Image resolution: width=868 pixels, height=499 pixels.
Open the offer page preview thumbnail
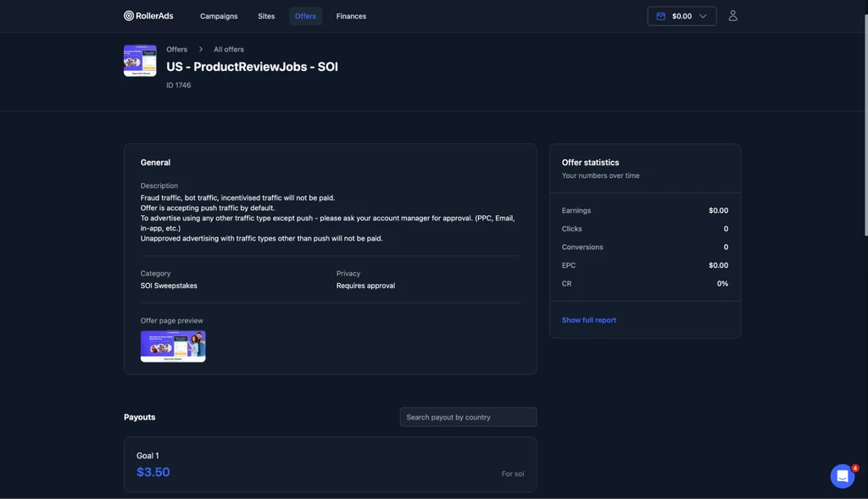click(x=173, y=347)
